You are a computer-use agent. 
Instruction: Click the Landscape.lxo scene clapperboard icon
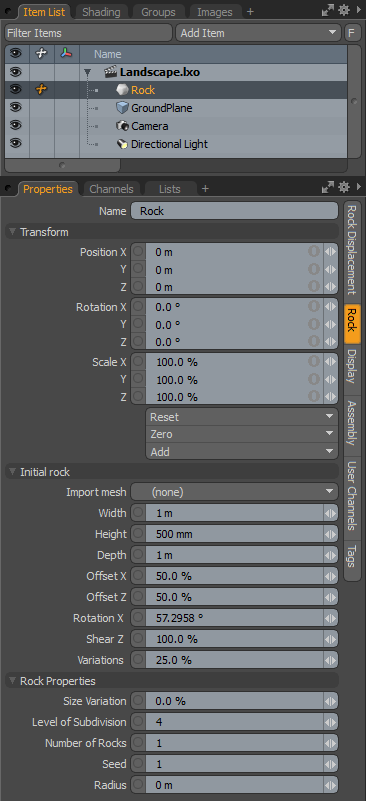[110, 72]
